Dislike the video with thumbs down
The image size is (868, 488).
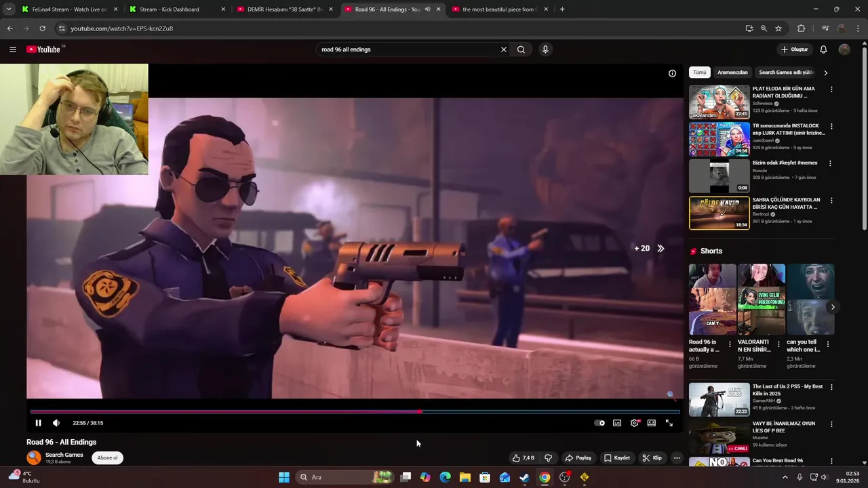[549, 458]
